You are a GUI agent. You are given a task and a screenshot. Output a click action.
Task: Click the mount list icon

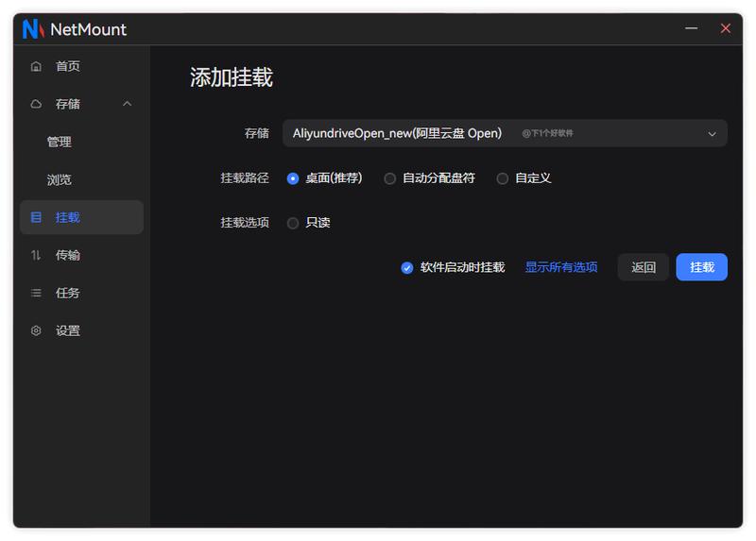click(36, 217)
